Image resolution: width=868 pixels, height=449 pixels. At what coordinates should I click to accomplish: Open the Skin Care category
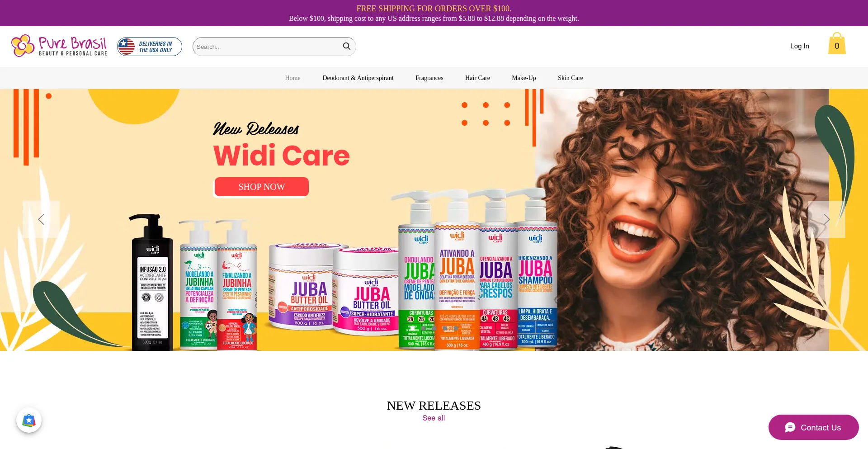tap(570, 78)
